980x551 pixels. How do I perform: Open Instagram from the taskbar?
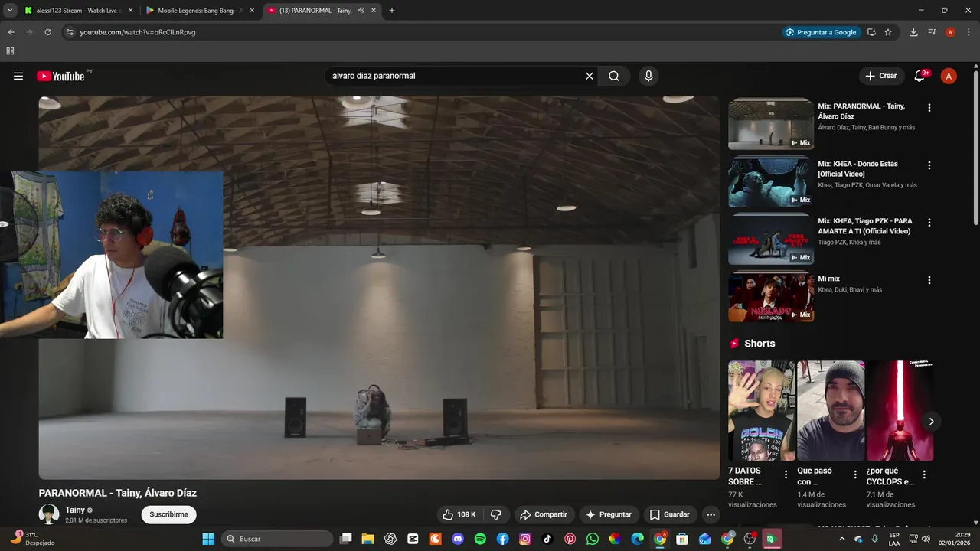(x=525, y=539)
